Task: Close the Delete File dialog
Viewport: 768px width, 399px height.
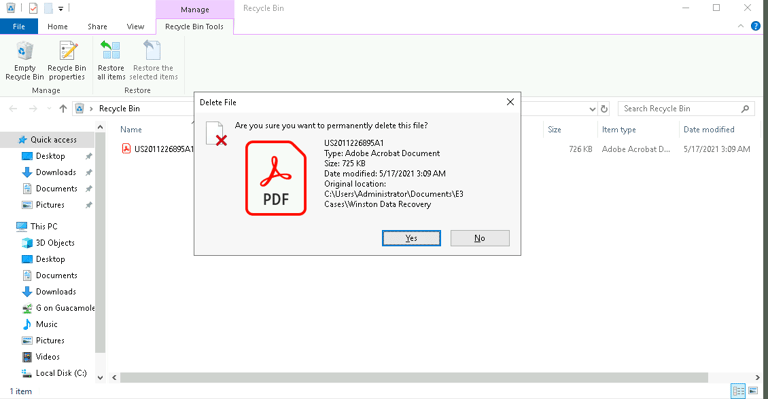Action: (x=510, y=102)
